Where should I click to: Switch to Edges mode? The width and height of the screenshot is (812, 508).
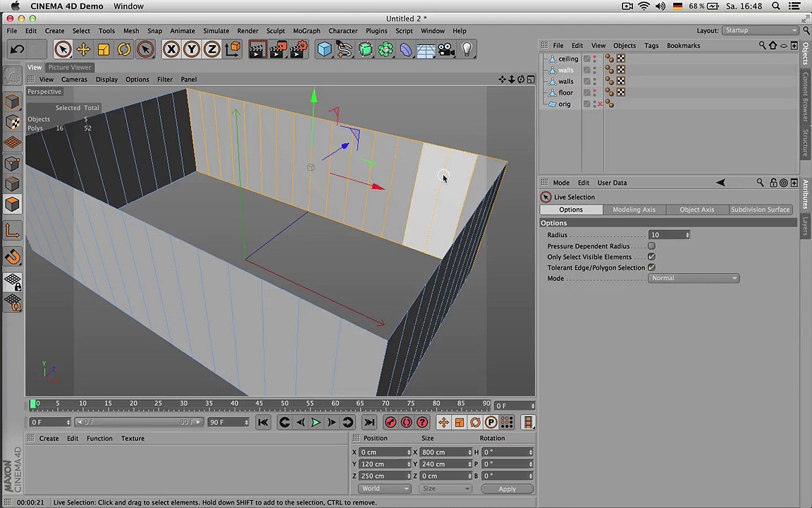13,184
